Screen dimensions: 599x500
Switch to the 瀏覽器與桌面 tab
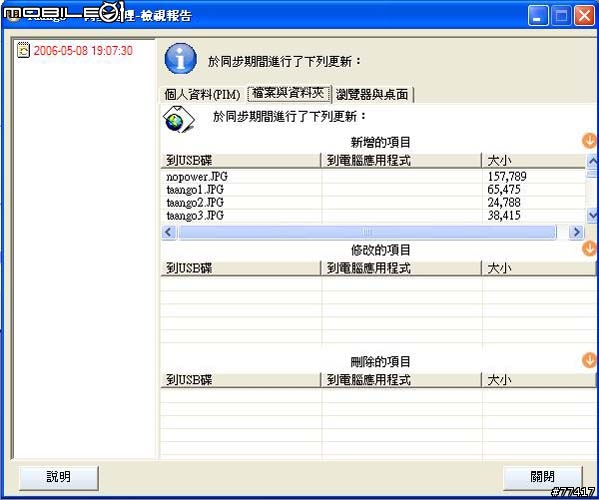click(372, 94)
